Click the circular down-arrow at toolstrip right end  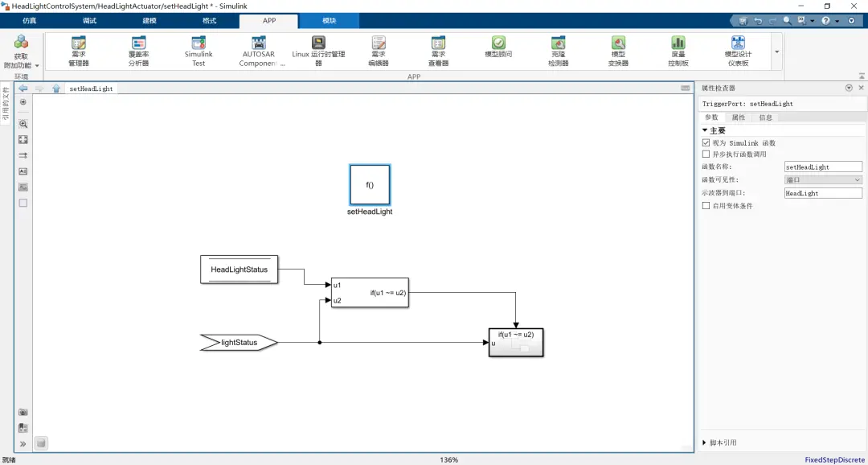(852, 21)
